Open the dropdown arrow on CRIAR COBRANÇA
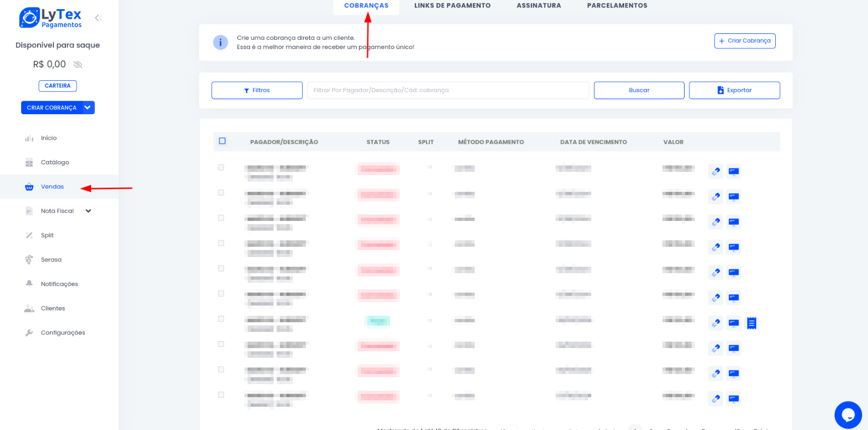Viewport: 868px width, 430px height. tap(87, 108)
